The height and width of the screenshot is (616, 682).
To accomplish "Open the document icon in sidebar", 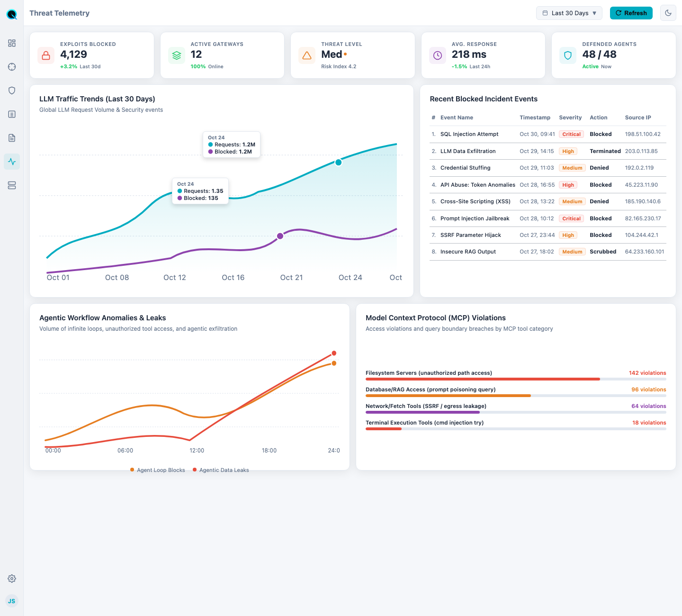I will coord(12,138).
